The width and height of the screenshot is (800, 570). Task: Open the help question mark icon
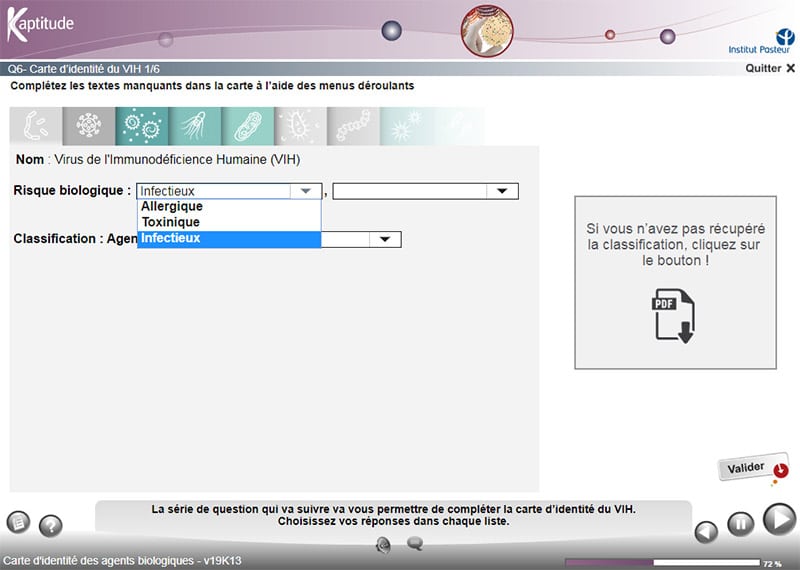point(50,526)
